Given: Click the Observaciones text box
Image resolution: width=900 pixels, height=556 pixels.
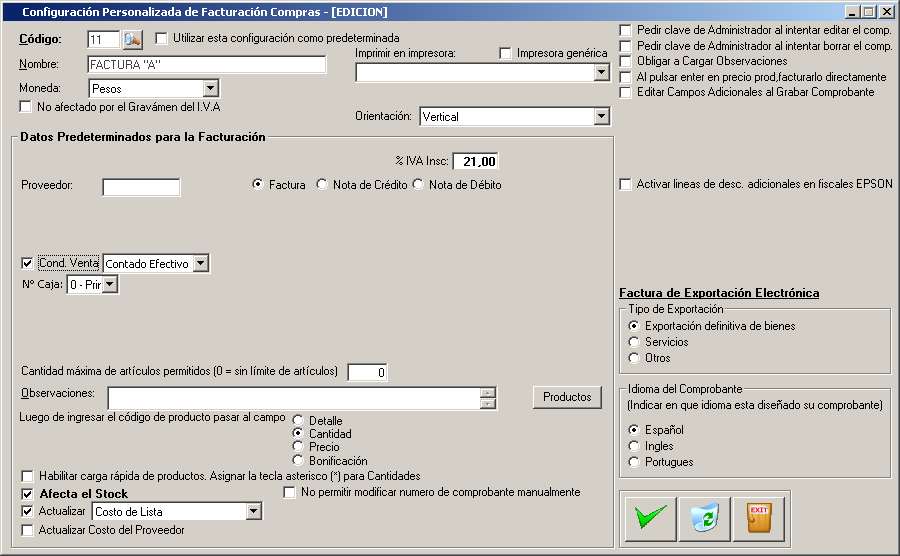Looking at the screenshot, I should click(x=294, y=398).
